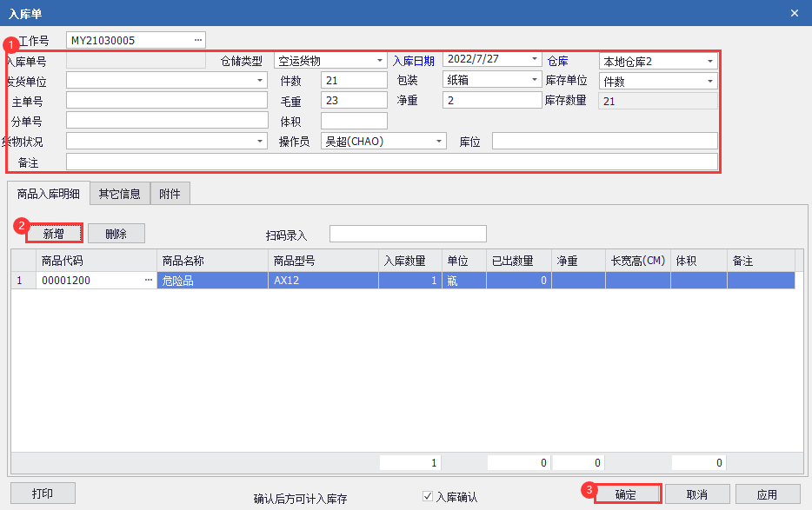
Task: Open the 货物状况 dropdown
Action: tap(260, 141)
